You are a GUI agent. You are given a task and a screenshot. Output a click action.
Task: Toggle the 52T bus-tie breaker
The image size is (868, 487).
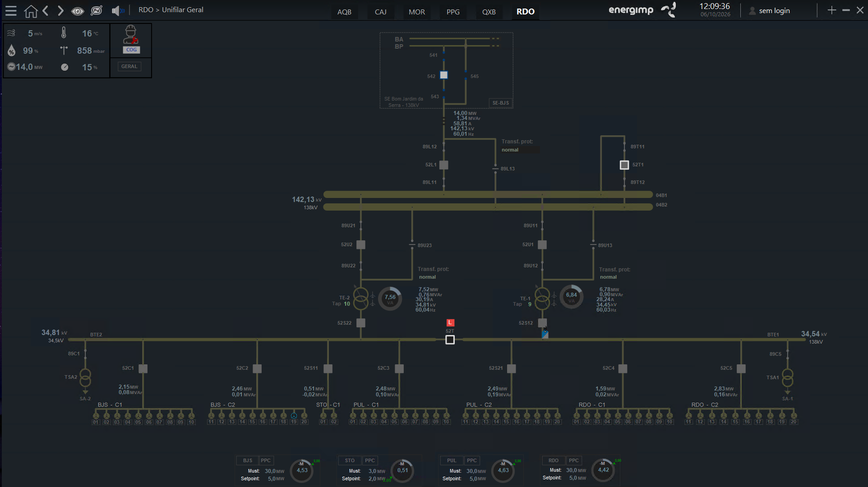(x=450, y=340)
